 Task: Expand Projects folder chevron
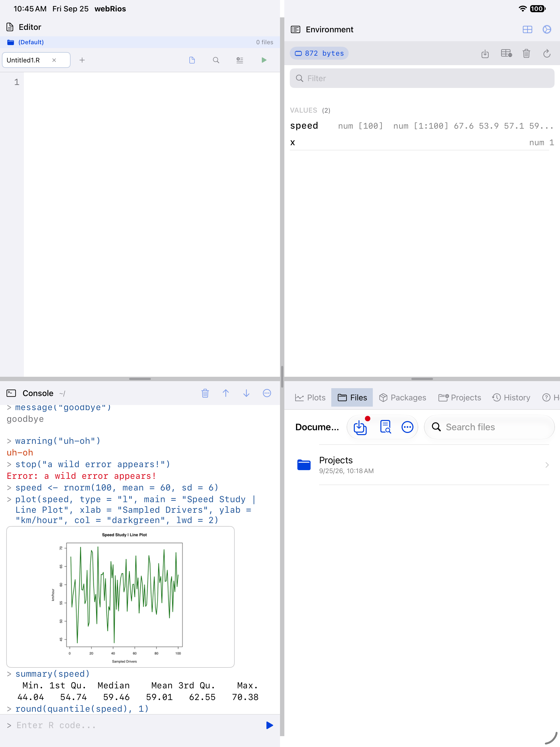(547, 465)
